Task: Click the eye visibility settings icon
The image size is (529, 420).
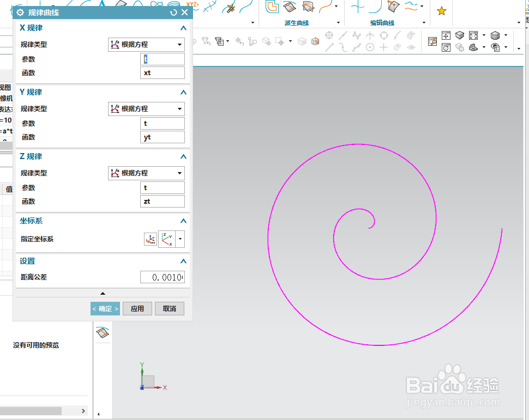Action: click(x=495, y=47)
